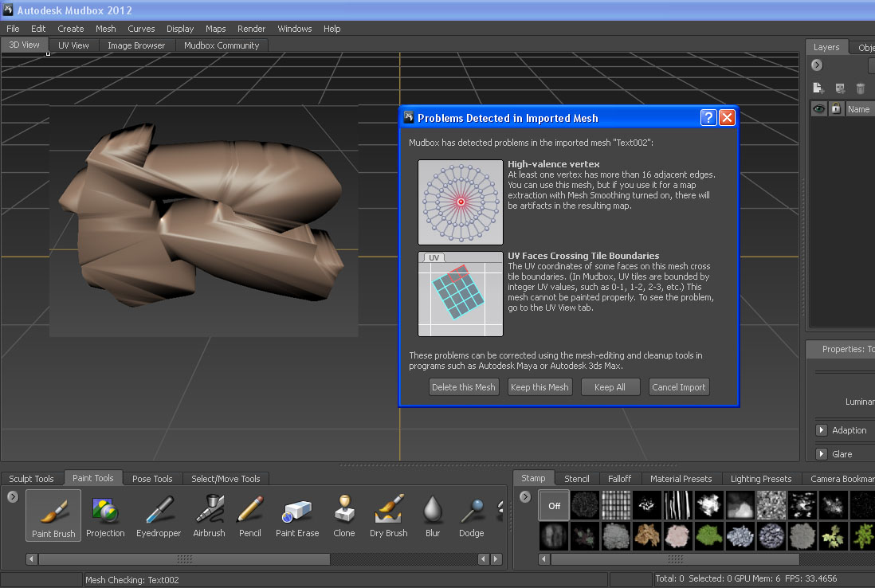Open the Render menu

tap(251, 29)
